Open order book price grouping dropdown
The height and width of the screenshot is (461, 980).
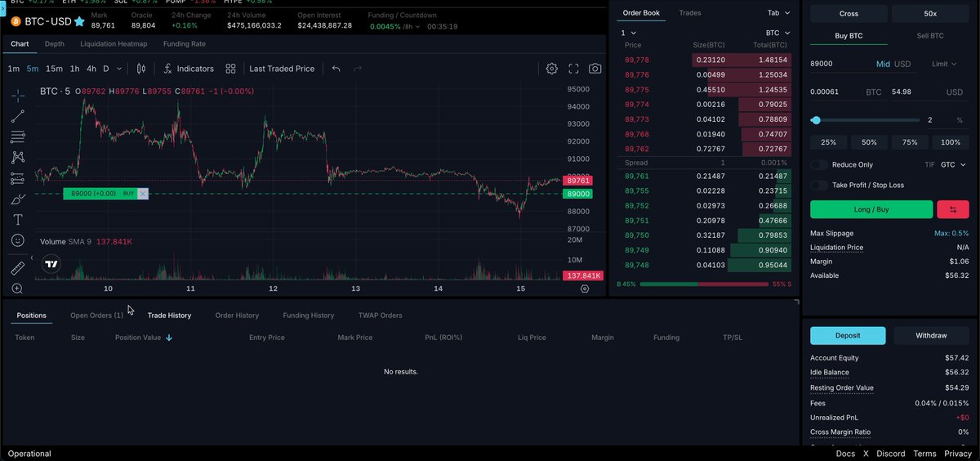(x=629, y=33)
